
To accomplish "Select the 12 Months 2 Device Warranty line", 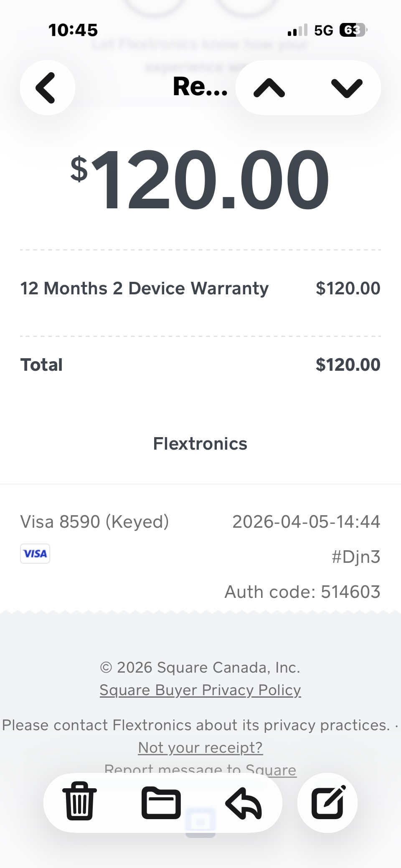I will click(145, 288).
